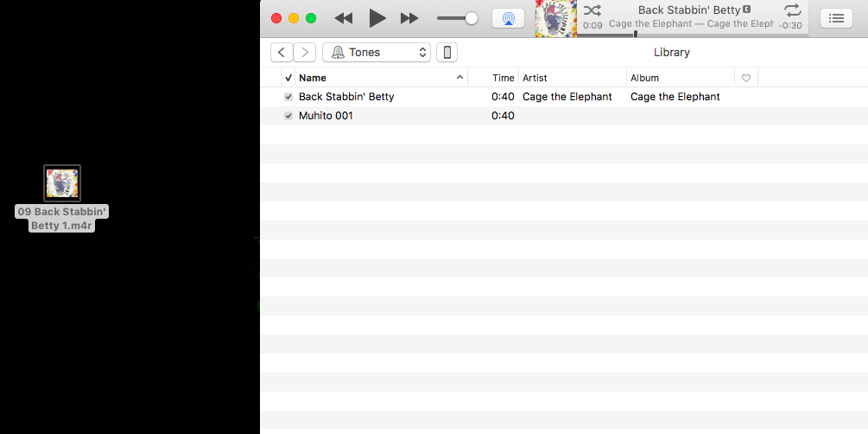868x434 pixels.
Task: Sort by the Album column header
Action: click(x=644, y=78)
